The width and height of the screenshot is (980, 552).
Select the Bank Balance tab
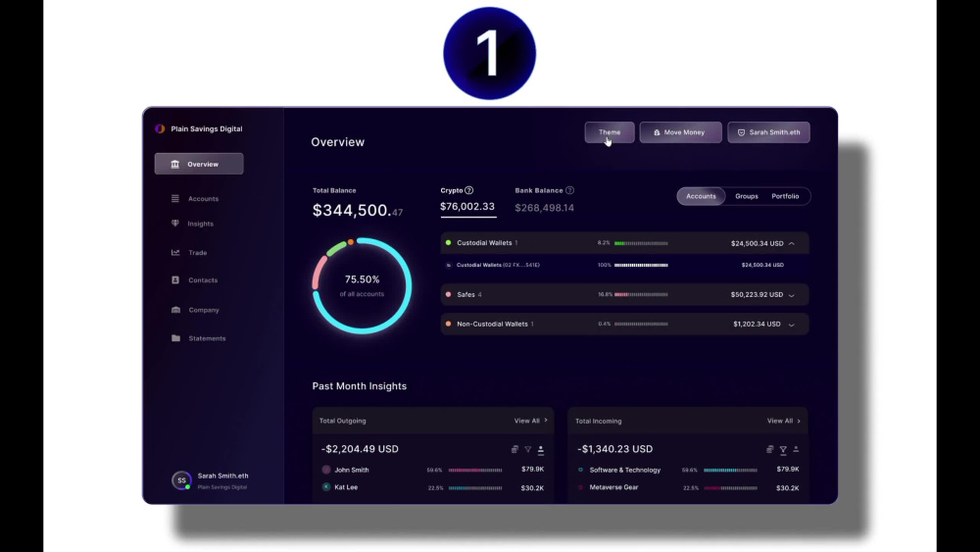[x=544, y=200]
